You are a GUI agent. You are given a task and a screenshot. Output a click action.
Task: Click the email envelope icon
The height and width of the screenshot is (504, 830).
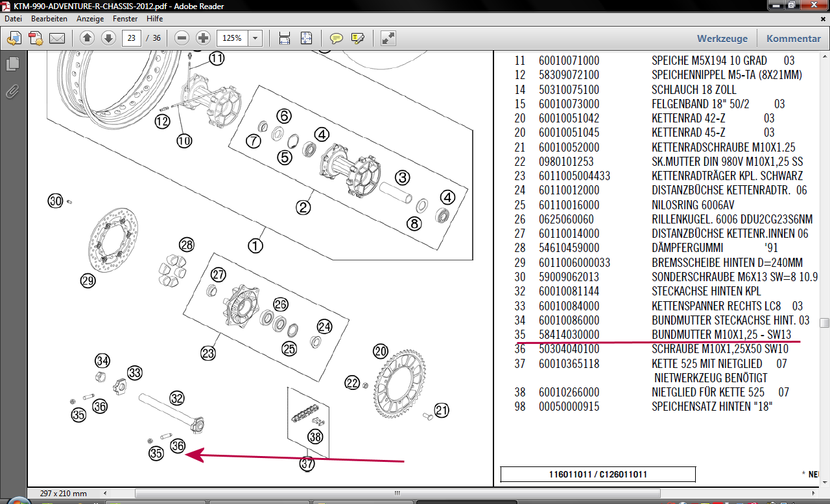click(x=57, y=38)
